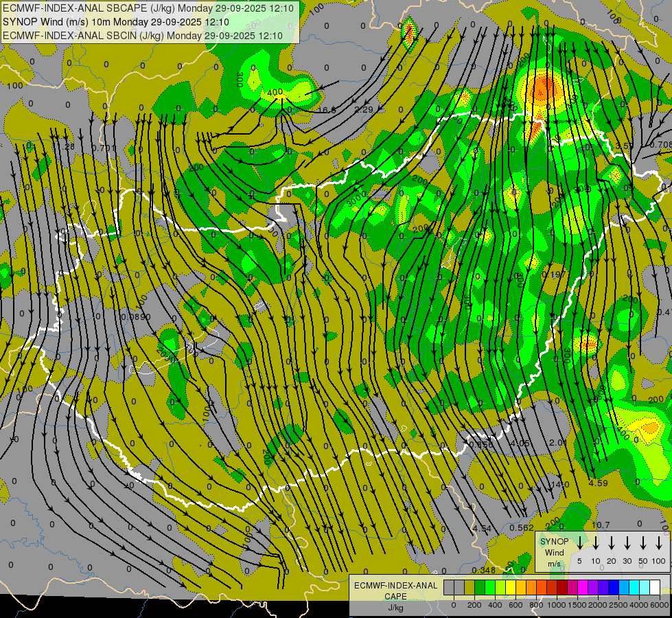Viewport: 672px width, 618px height.
Task: Pick the white swatch in CAPE legend
Action: tap(655, 587)
